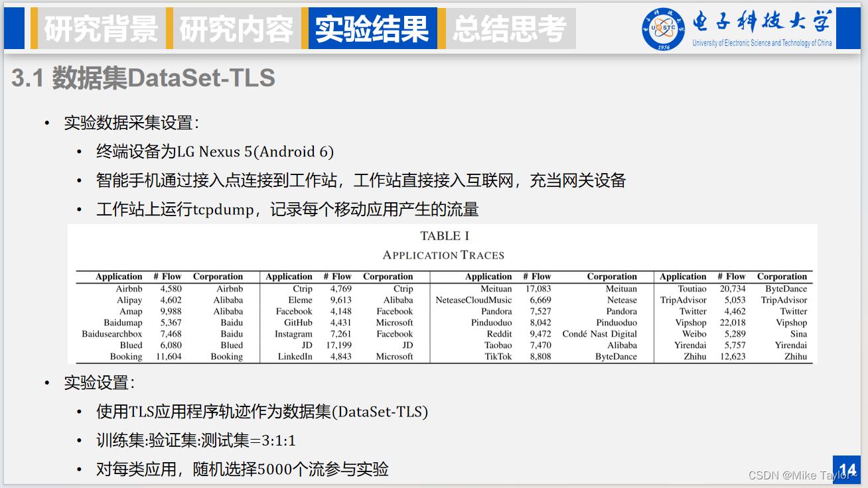The width and height of the screenshot is (868, 488).
Task: Click the Taobao application cell
Action: point(498,345)
